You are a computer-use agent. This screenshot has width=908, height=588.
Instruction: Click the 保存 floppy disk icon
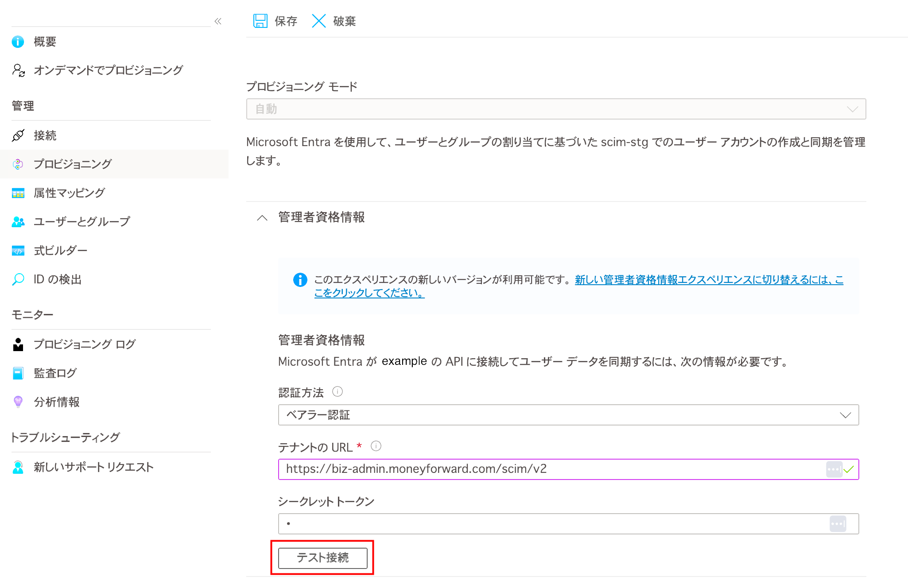[260, 21]
